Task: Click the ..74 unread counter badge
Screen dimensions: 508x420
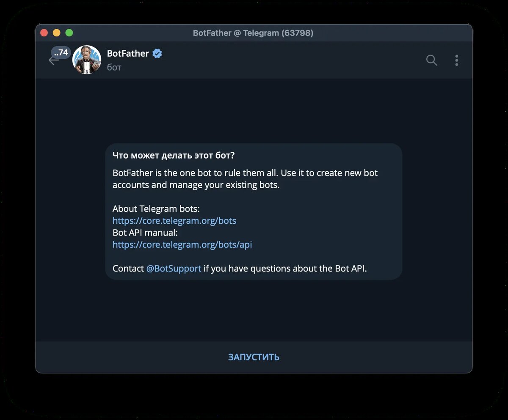Action: click(x=61, y=52)
